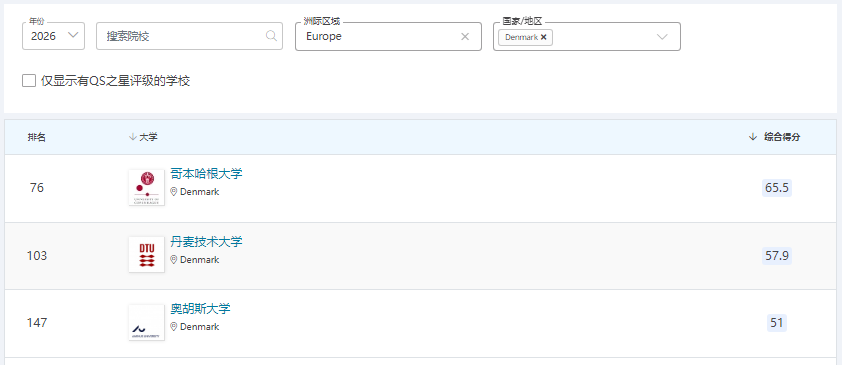Viewport: 842px width, 365px height.
Task: Click Denmark under 奥胡斯大学
Action: 199,326
